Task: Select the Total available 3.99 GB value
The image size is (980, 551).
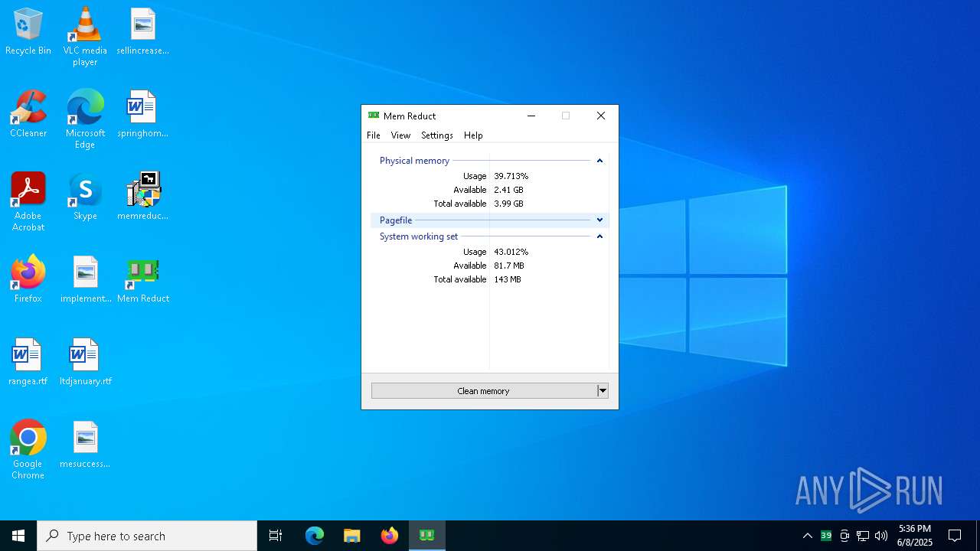Action: (508, 204)
